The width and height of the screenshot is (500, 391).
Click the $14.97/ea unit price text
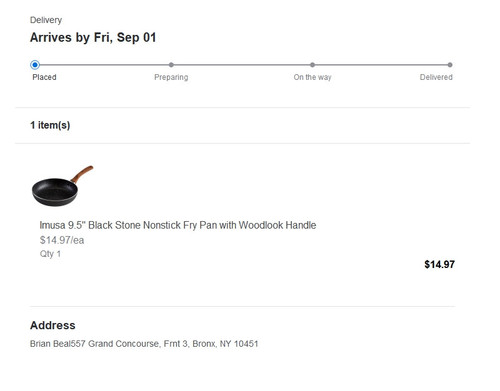pyautogui.click(x=62, y=240)
